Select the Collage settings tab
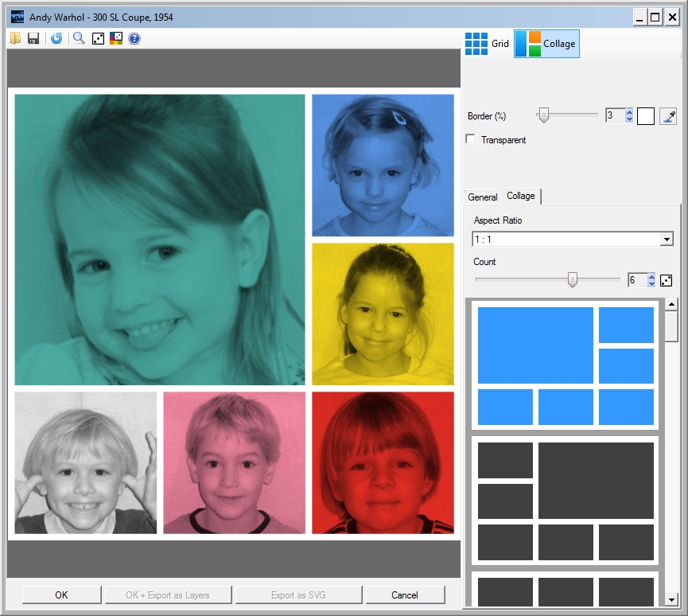This screenshot has height=616, width=688. 521,196
